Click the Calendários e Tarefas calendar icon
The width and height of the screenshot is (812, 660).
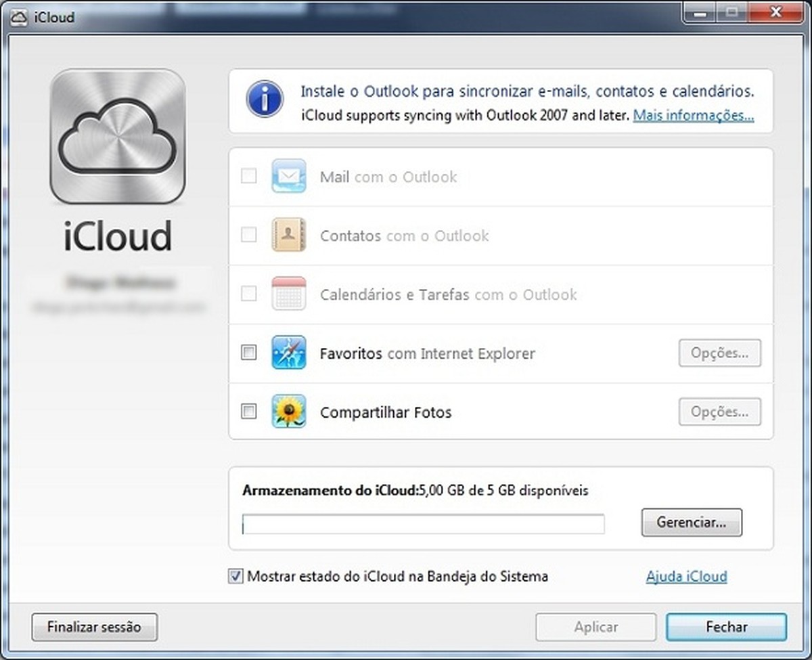point(289,294)
